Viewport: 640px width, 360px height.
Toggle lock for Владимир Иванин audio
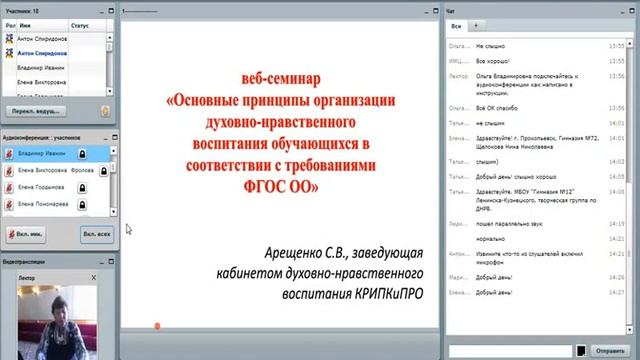[x=82, y=154]
